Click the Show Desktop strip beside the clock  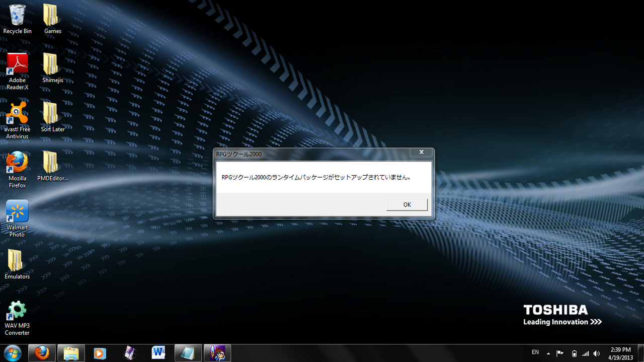[640, 353]
